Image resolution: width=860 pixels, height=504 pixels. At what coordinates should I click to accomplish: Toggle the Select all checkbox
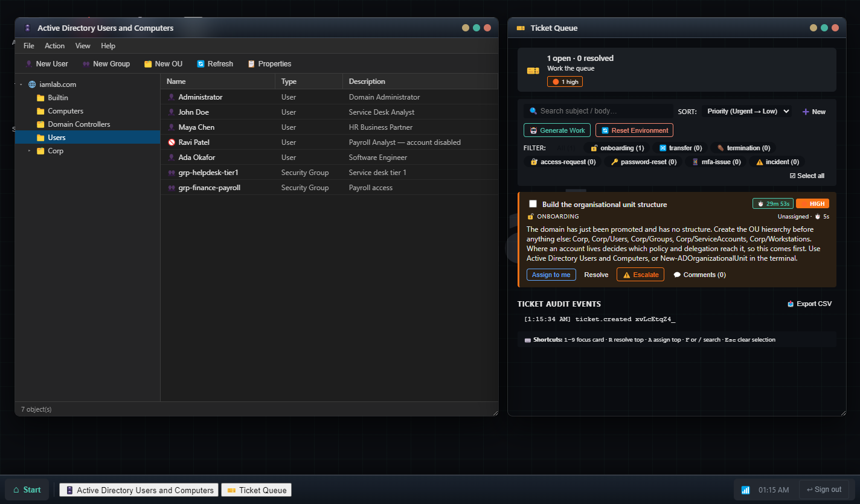point(807,176)
